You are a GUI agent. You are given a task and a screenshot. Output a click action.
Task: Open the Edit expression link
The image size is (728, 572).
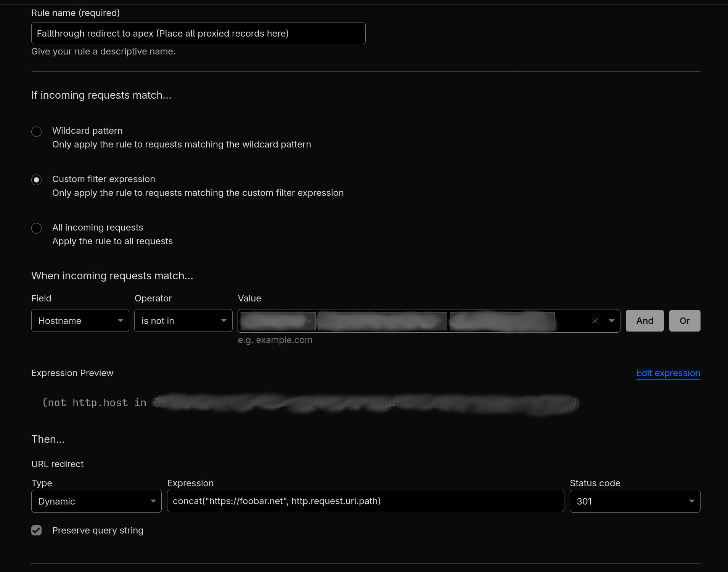point(668,373)
